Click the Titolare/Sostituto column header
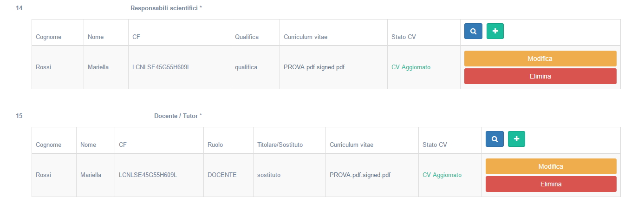This screenshot has width=644, height=204. (280, 145)
